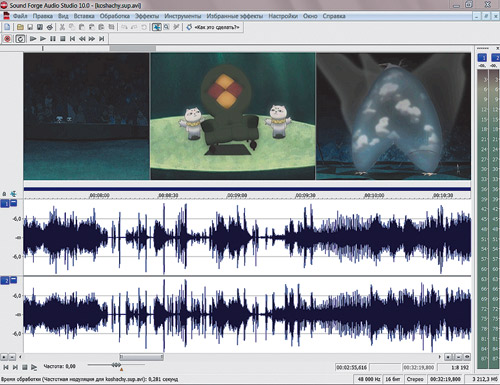Select the Pencil tool icon
The height and width of the screenshot is (385, 500).
pyautogui.click(x=176, y=27)
